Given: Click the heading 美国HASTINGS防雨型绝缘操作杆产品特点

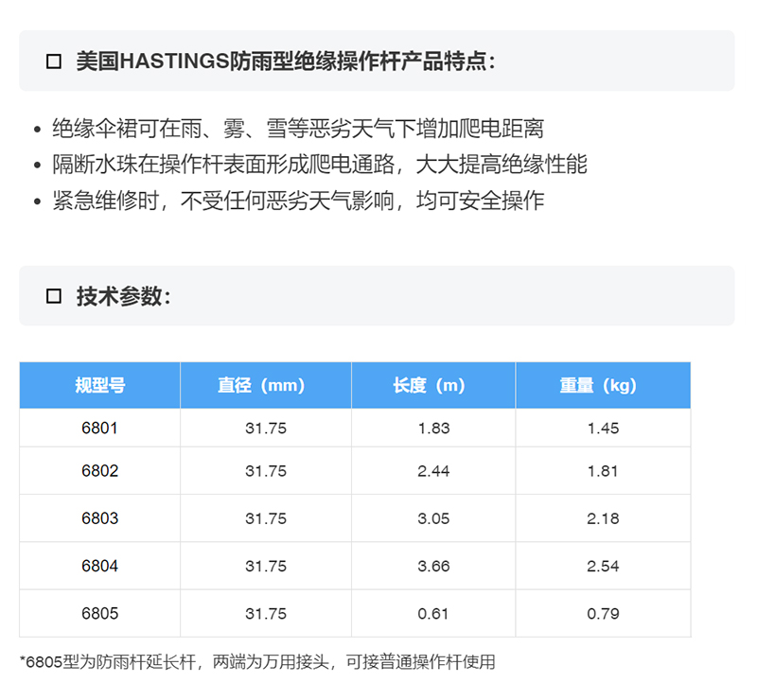Looking at the screenshot, I should [286, 61].
